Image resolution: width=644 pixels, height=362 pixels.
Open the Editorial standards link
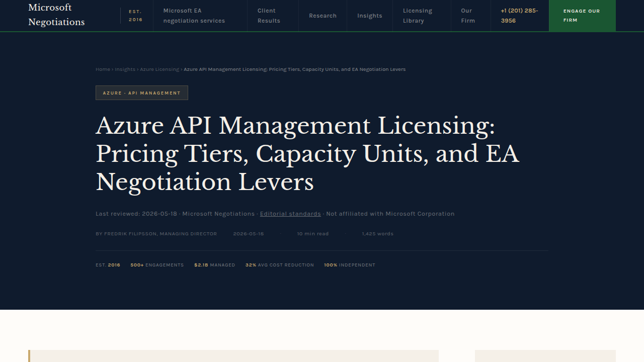pyautogui.click(x=290, y=214)
